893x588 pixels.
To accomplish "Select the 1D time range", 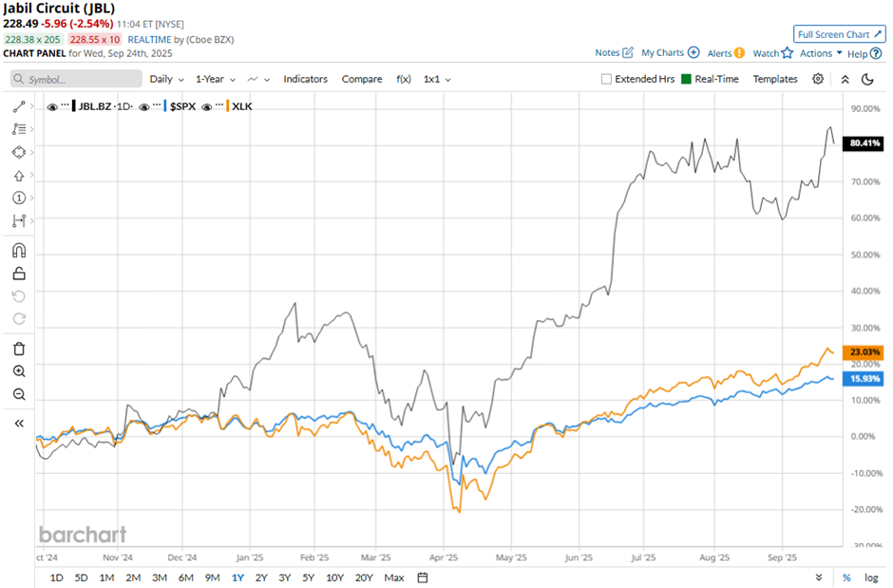I will point(56,578).
